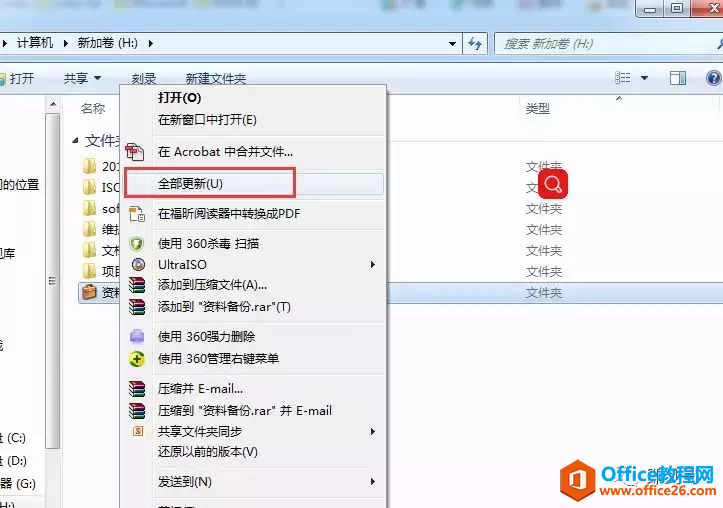
Task: Click the folder icon starting with 20
Action: (89, 165)
